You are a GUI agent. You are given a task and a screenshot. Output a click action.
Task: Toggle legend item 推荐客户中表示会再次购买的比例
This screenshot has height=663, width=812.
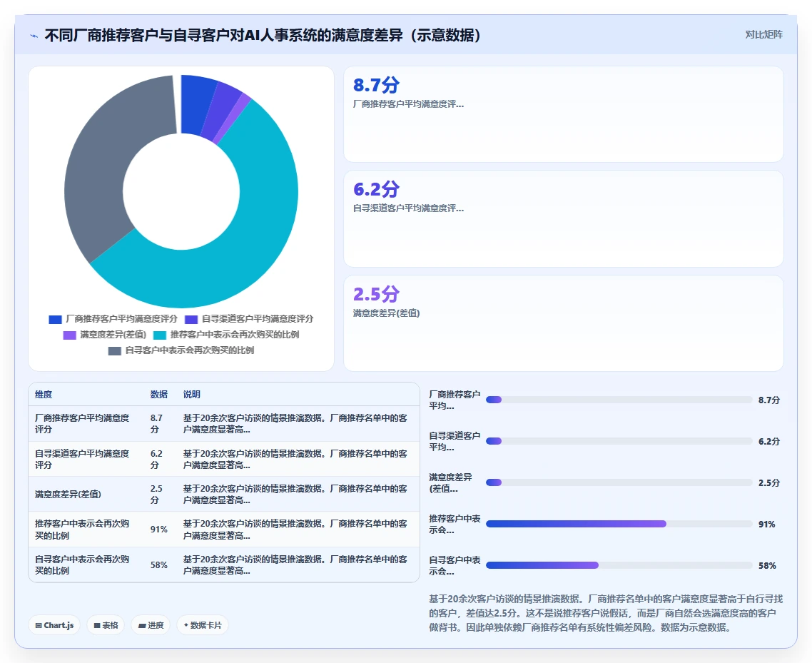226,335
